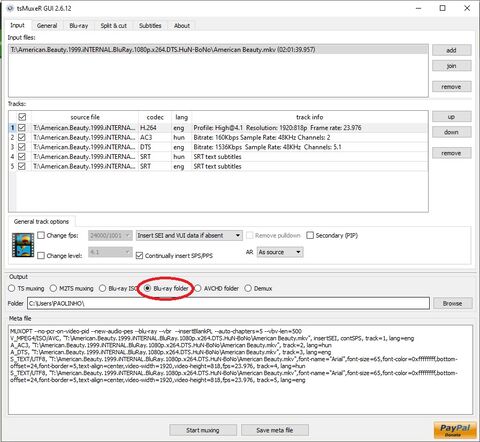480x442 pixels.
Task: Click remove button beside Tracks list
Action: [x=452, y=153]
